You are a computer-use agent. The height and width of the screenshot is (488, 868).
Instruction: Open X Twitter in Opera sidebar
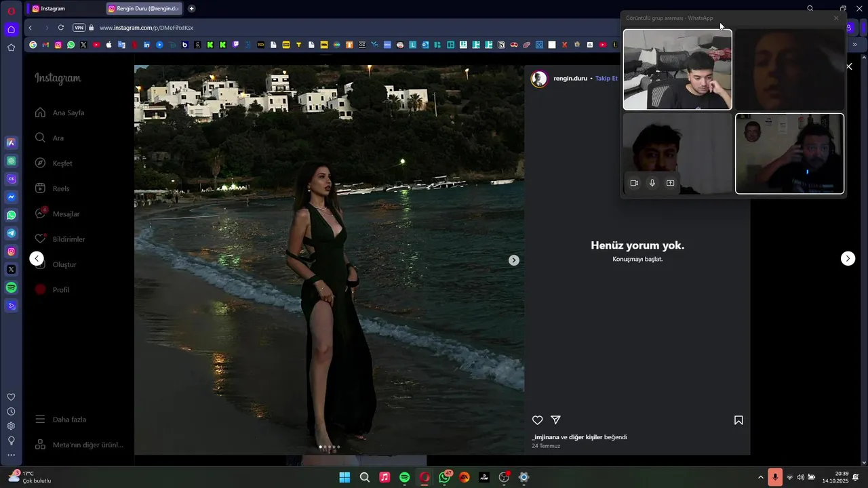click(x=11, y=269)
